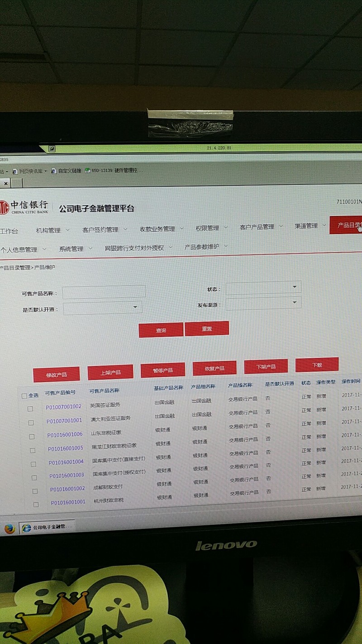Check the row for P01016001003
This screenshot has height=644, width=362.
click(x=34, y=478)
